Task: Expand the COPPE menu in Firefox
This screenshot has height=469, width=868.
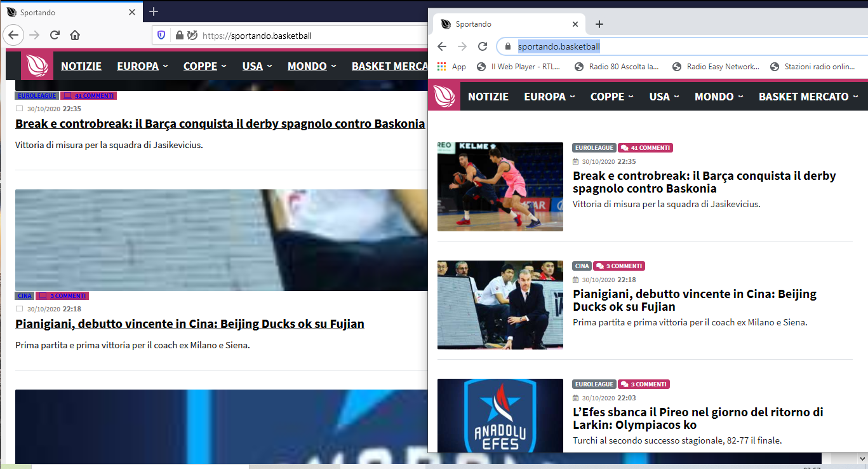Action: 205,66
